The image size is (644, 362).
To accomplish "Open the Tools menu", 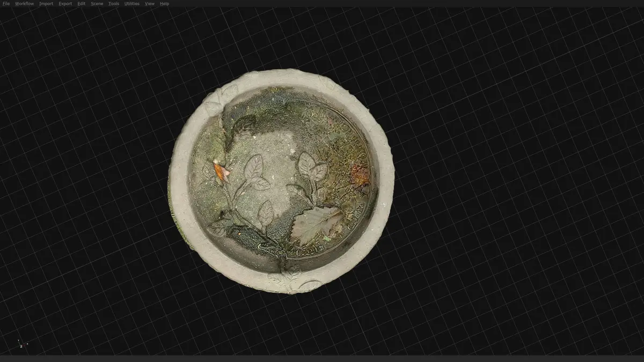I will point(114,3).
